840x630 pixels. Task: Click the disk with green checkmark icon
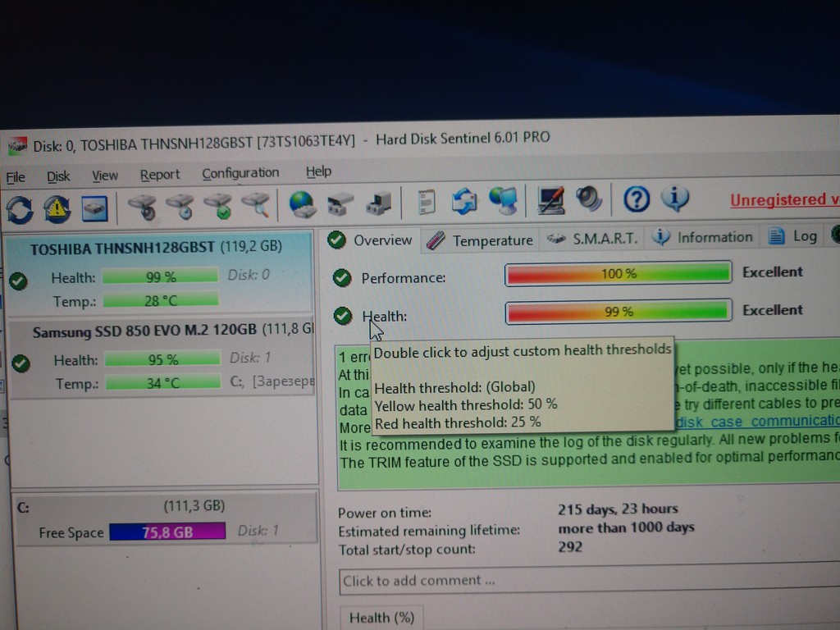pos(218,206)
